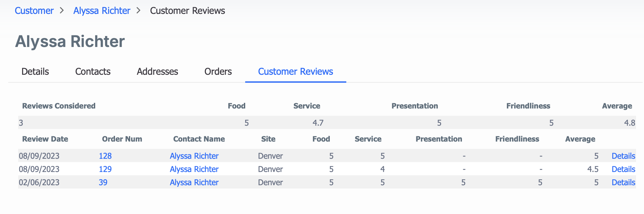Open the Contacts tab
Screen dimensions: 644x214
pyautogui.click(x=93, y=71)
